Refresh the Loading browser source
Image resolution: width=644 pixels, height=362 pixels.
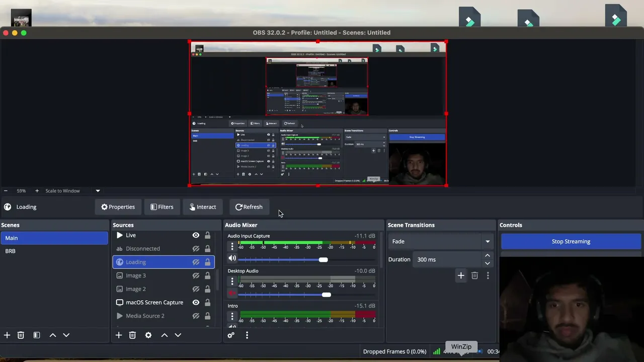tap(249, 207)
